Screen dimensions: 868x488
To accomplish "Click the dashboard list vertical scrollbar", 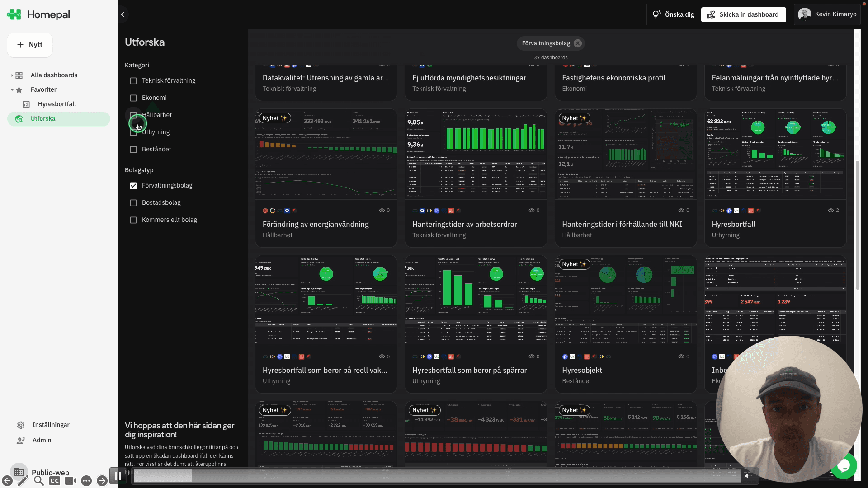I will pyautogui.click(x=858, y=225).
